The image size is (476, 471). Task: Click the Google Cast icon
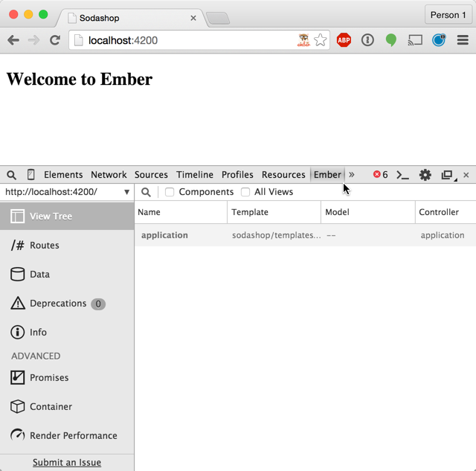[415, 40]
